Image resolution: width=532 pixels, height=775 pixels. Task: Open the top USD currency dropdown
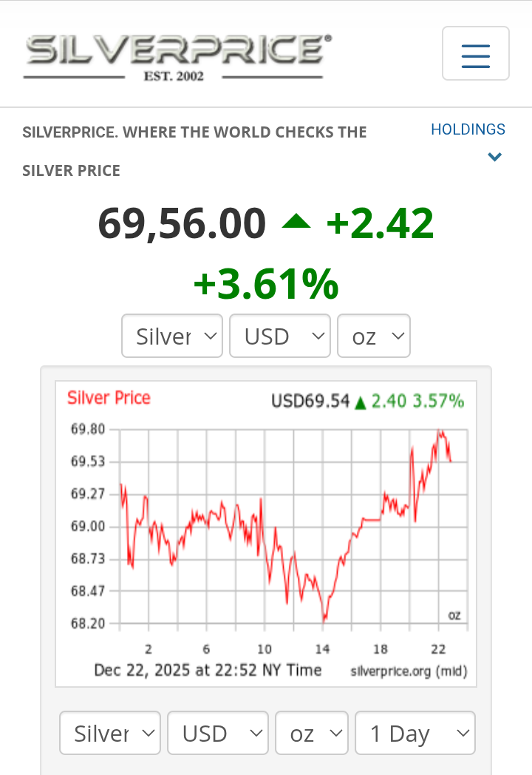point(280,336)
